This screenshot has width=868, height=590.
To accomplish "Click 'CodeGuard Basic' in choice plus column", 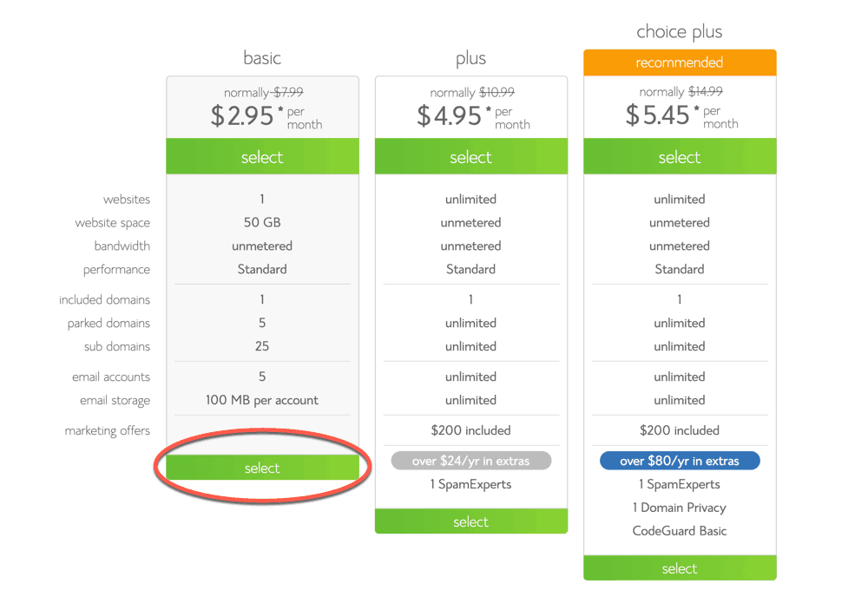I will point(680,530).
